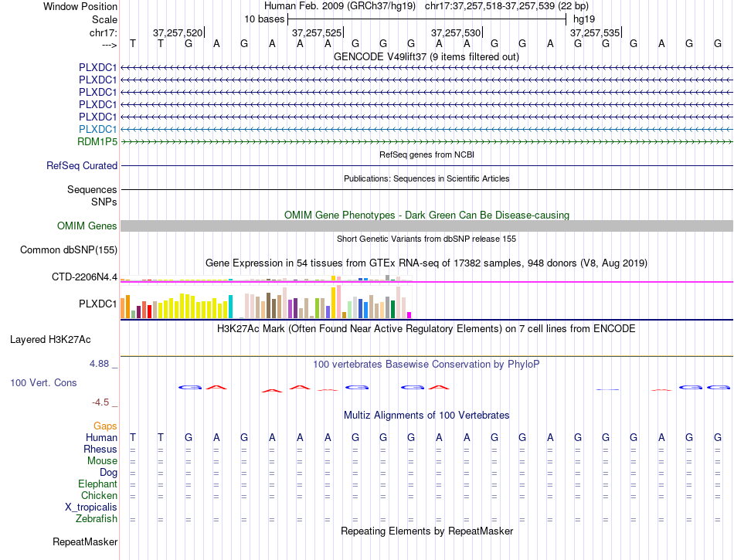Open the GENCODE V49lift37 track title
Image resolution: width=734 pixels, height=560 pixels.
click(426, 57)
